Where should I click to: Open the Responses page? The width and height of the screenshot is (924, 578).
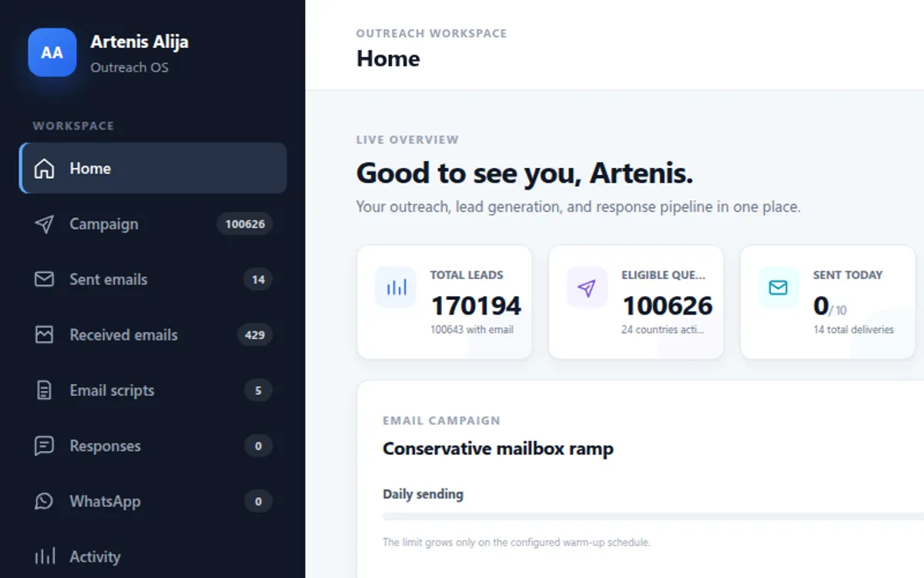point(153,445)
